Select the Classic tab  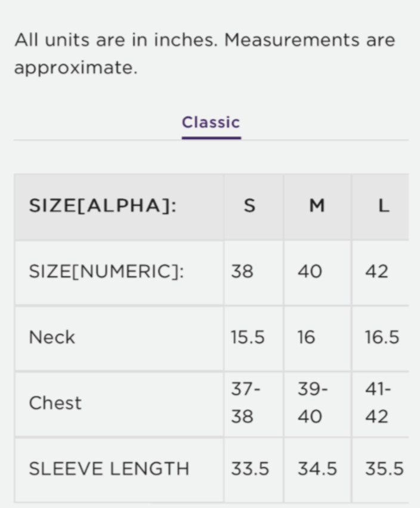coord(211,123)
